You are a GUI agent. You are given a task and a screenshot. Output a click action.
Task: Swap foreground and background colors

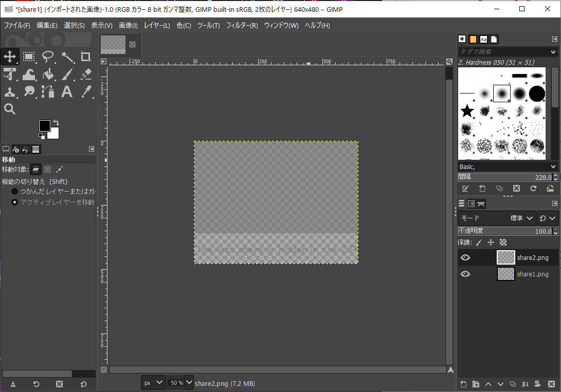56,123
